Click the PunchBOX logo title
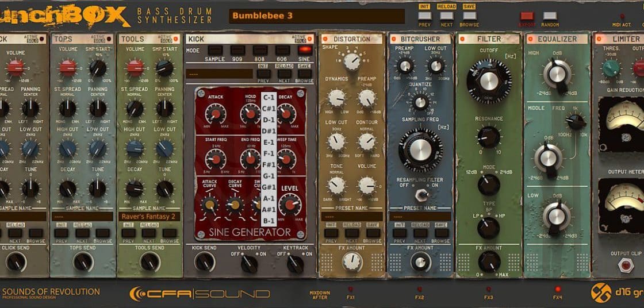This screenshot has width=644, height=308. pyautogui.click(x=64, y=15)
